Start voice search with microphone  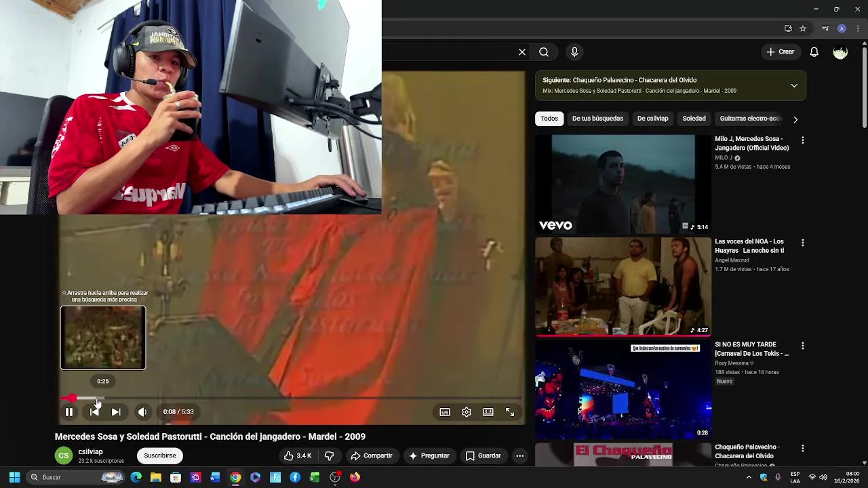(574, 52)
